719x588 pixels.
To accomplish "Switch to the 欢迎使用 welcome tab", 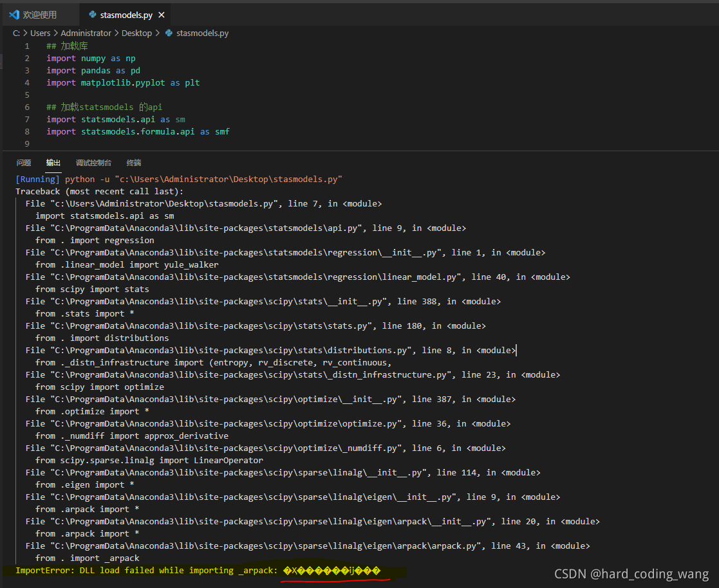I will (39, 15).
